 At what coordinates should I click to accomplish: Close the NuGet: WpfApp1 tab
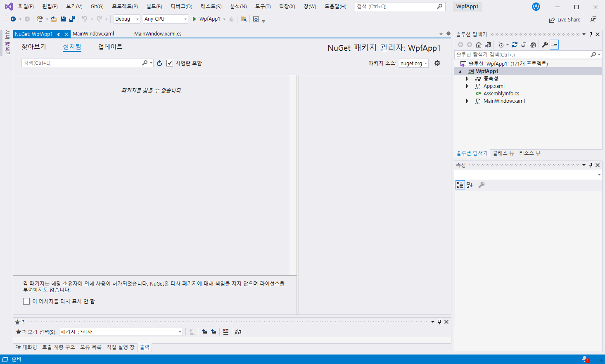[66, 34]
